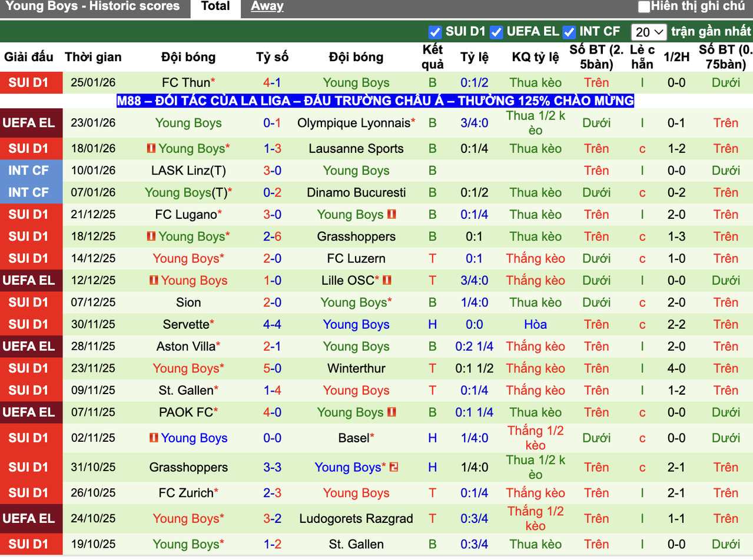753x560 pixels.
Task: Click Aston Villa team name
Action: tap(185, 346)
